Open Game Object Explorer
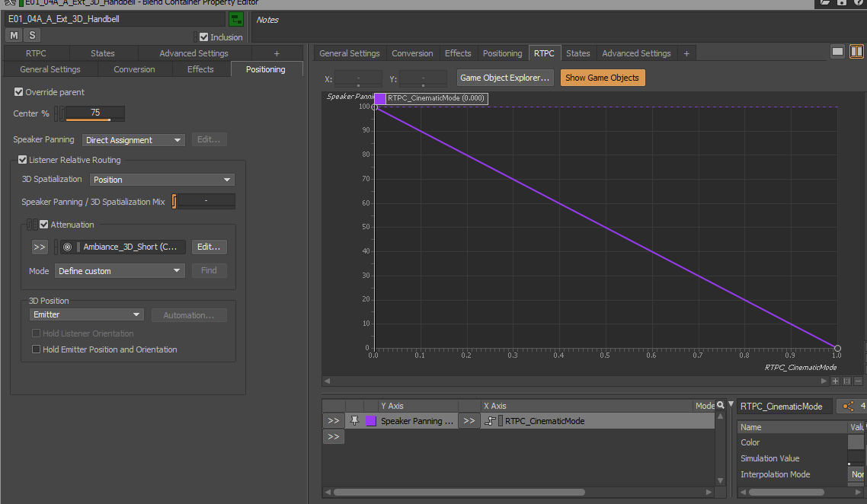867x504 pixels. 505,78
